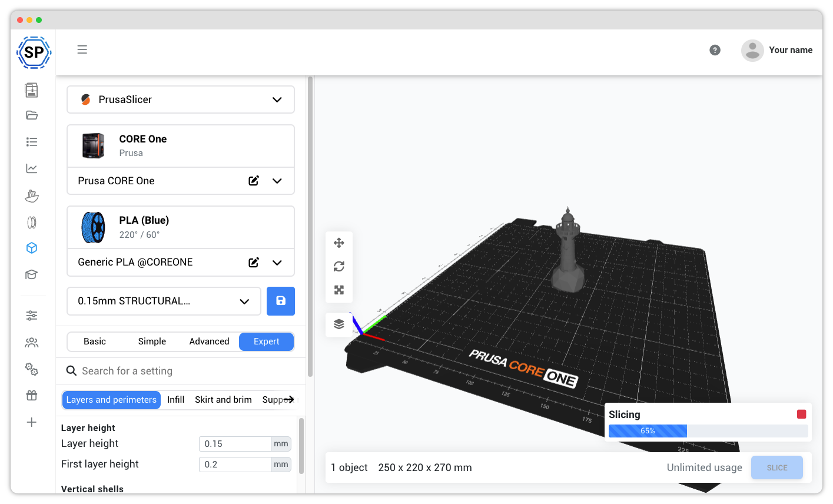This screenshot has width=833, height=504.
Task: Open the Generic PLA @COREONE filament dropdown
Action: click(x=277, y=263)
